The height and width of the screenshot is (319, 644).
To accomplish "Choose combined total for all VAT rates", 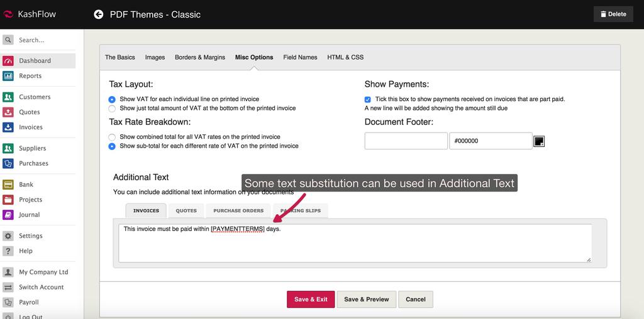I will click(112, 137).
